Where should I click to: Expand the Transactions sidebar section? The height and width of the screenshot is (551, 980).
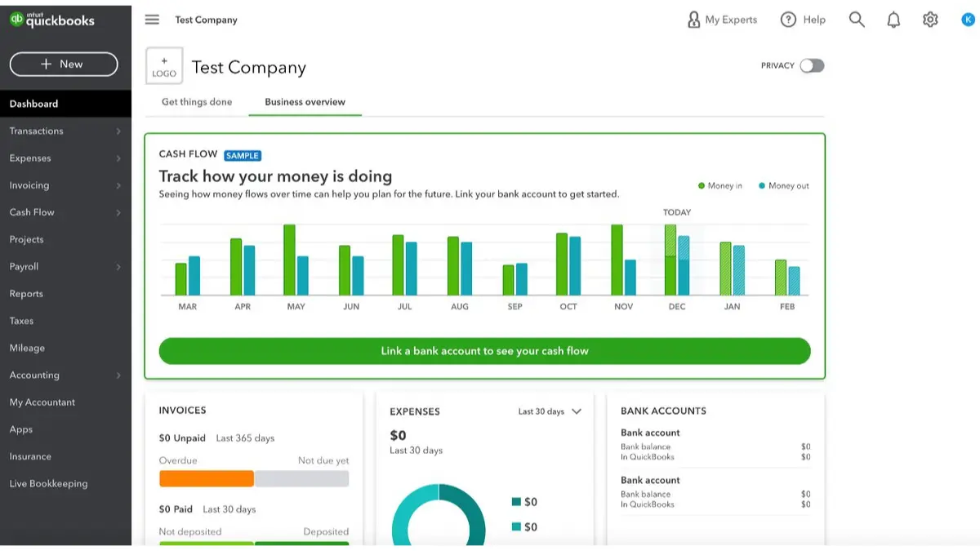coord(36,131)
